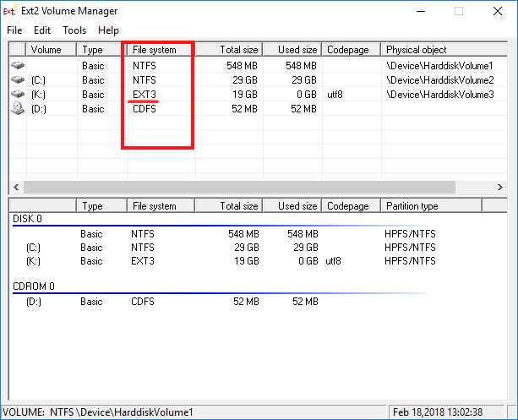
Task: Click HPFS/NTFS partition type for (C:)
Action: click(x=410, y=248)
